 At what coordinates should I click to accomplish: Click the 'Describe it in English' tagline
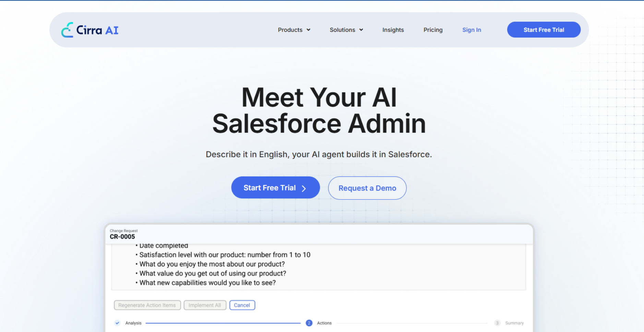coord(319,155)
